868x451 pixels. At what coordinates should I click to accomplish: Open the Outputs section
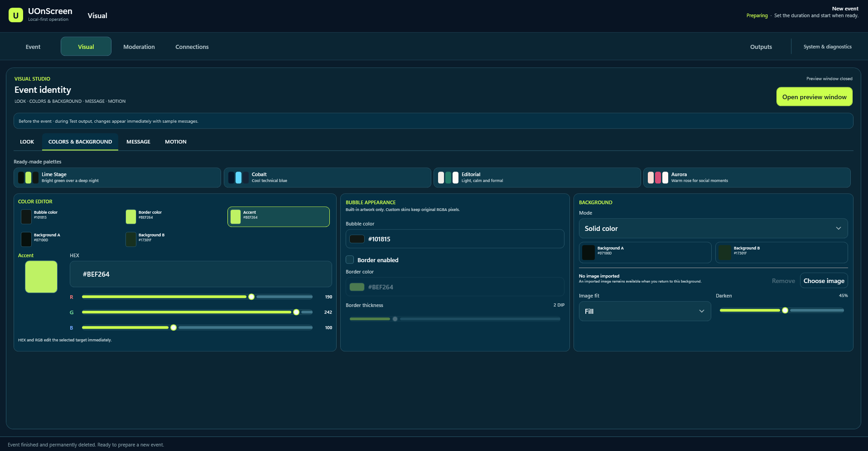click(761, 47)
